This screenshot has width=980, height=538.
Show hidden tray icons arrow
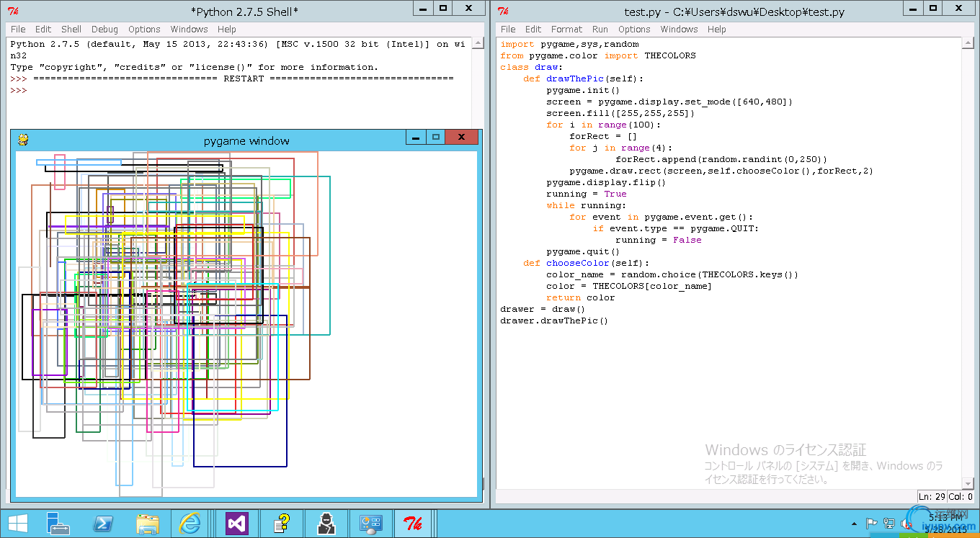coord(855,524)
